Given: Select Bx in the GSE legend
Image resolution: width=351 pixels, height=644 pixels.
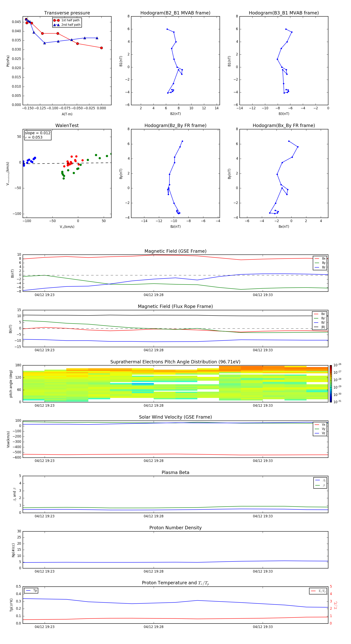Looking at the screenshot, I should click(x=320, y=259).
